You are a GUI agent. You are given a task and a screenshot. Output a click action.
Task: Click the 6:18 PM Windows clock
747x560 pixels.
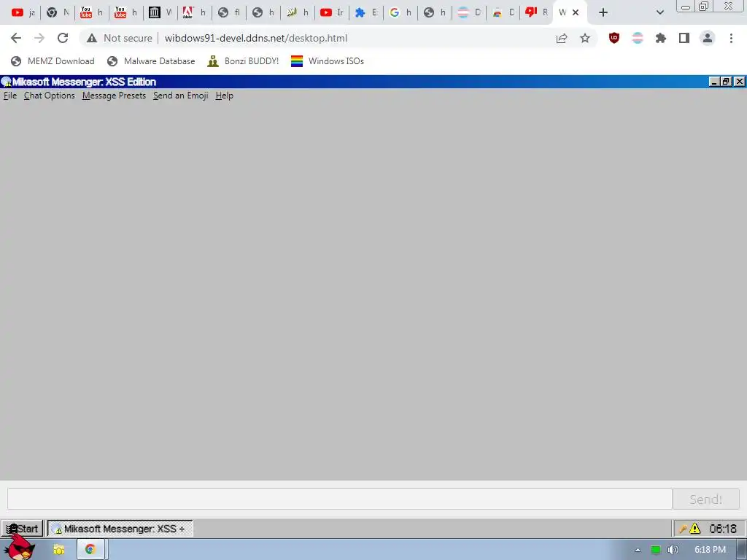[x=710, y=550]
